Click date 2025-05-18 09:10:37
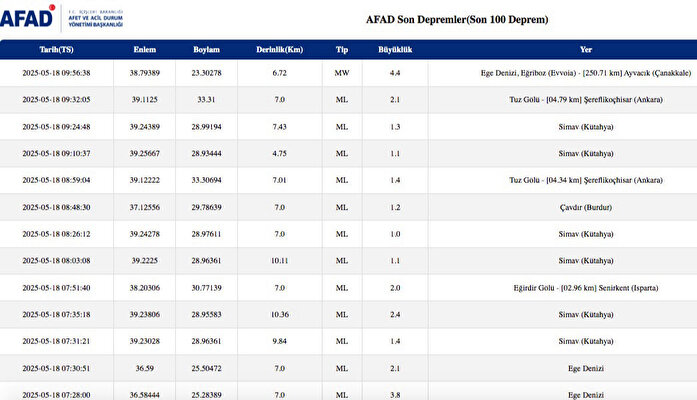The width and height of the screenshot is (697, 400). coord(56,153)
